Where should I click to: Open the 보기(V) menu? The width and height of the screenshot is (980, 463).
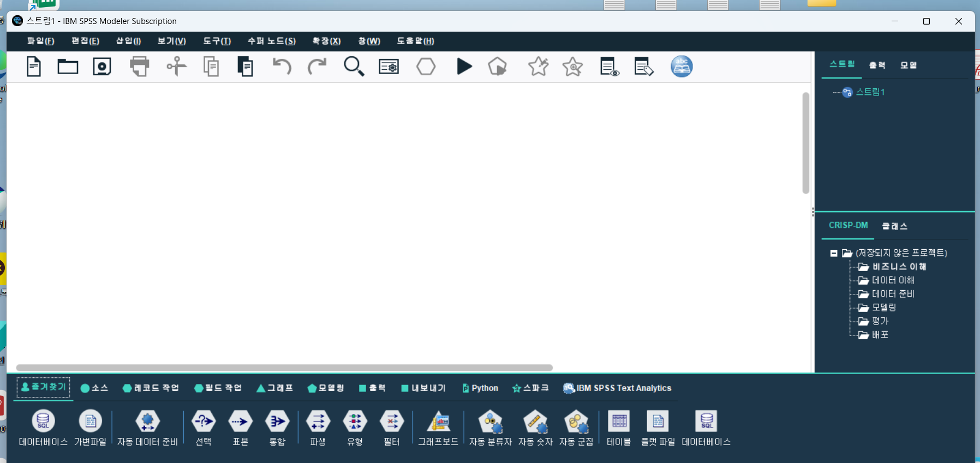click(172, 41)
